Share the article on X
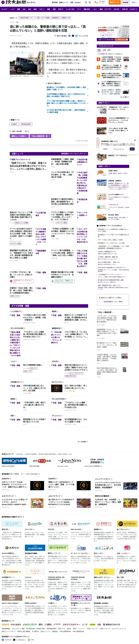Image resolution: width=139 pixels, height=644 pixels. click(73, 36)
